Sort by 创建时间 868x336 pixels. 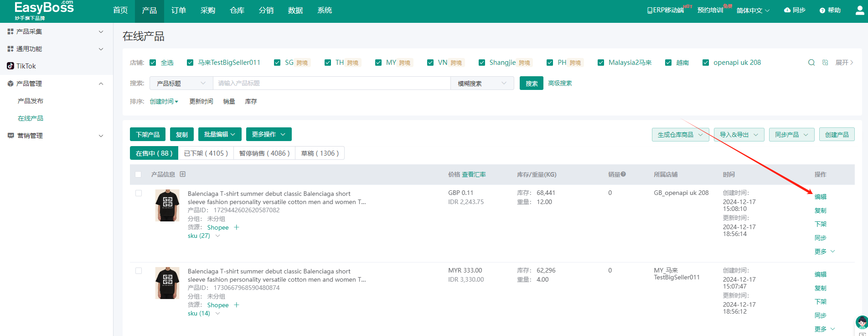(x=164, y=101)
